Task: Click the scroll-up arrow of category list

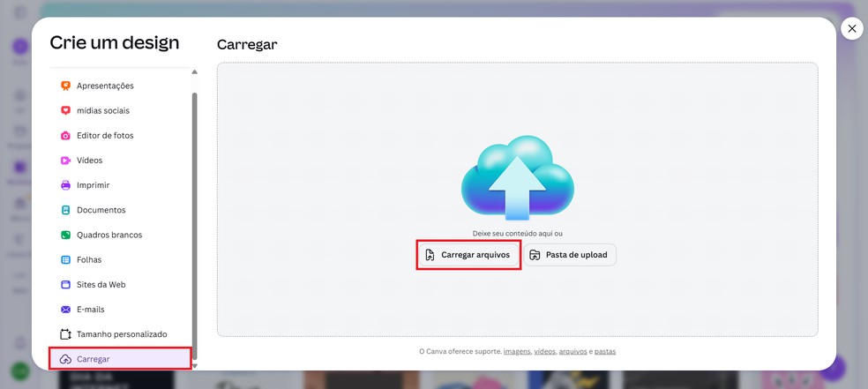Action: pyautogui.click(x=194, y=72)
